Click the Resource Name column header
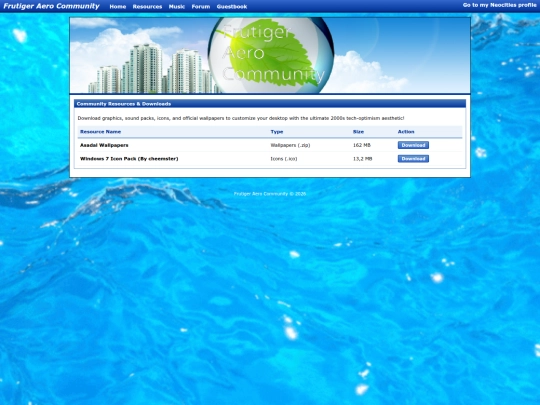 (101, 132)
